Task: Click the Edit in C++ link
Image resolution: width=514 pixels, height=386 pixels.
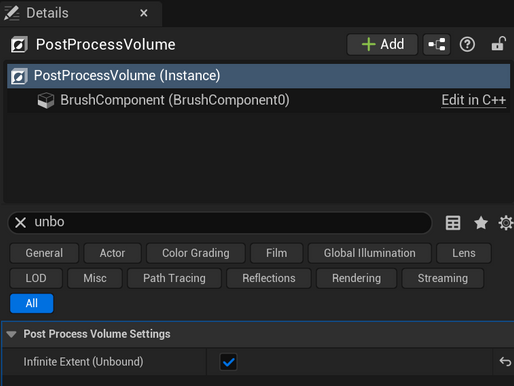Action: click(474, 100)
